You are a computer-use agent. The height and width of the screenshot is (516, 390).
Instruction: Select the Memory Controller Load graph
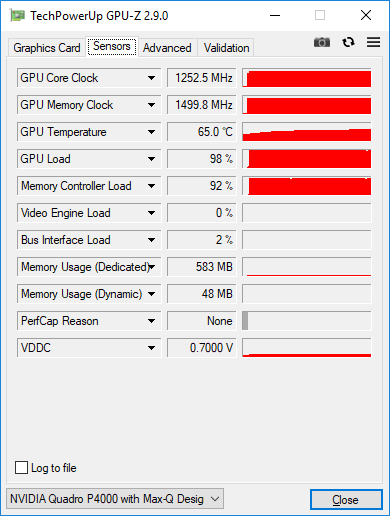pos(307,186)
